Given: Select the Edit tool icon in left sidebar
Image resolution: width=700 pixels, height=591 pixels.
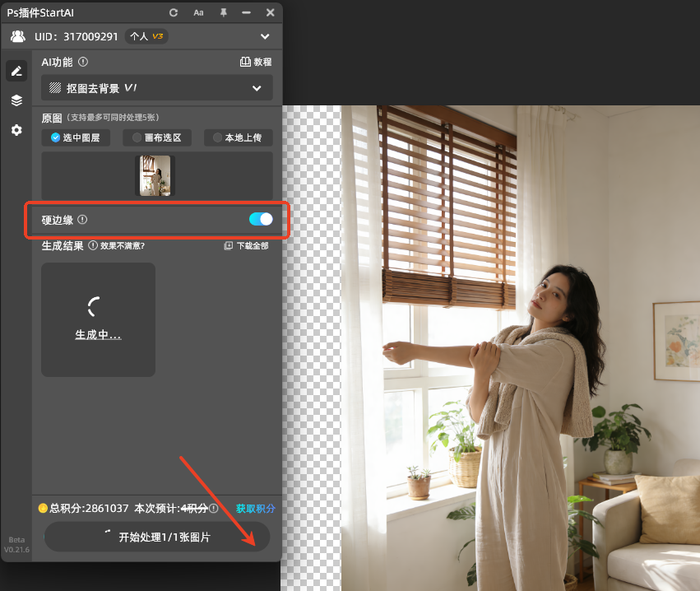Looking at the screenshot, I should pyautogui.click(x=16, y=71).
